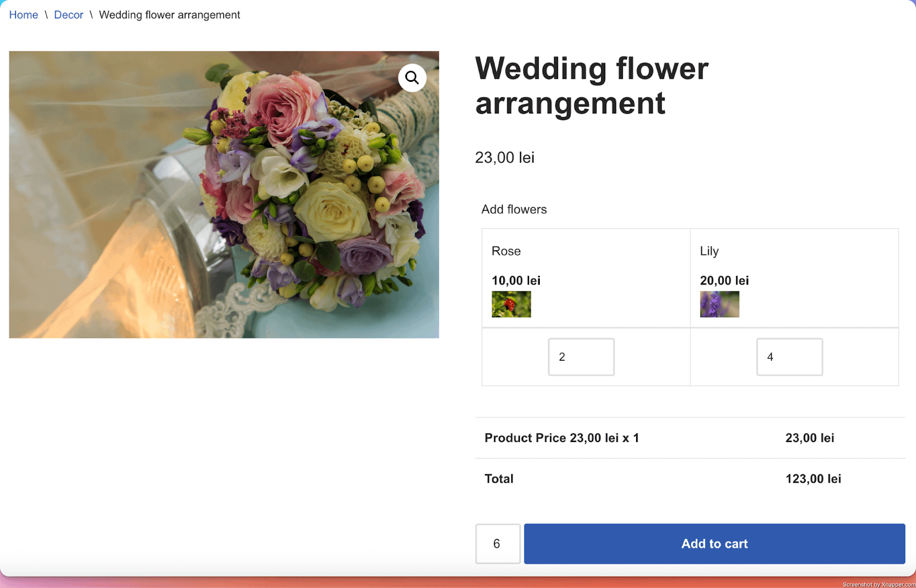Go to the Decor category breadcrumb

69,15
